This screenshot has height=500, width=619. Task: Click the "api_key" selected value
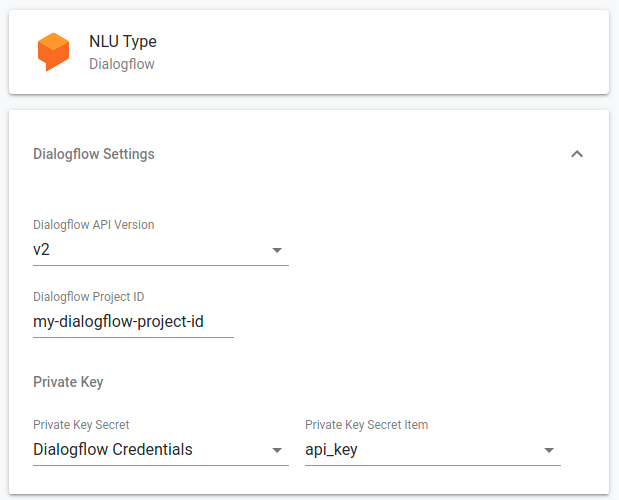pyautogui.click(x=331, y=450)
